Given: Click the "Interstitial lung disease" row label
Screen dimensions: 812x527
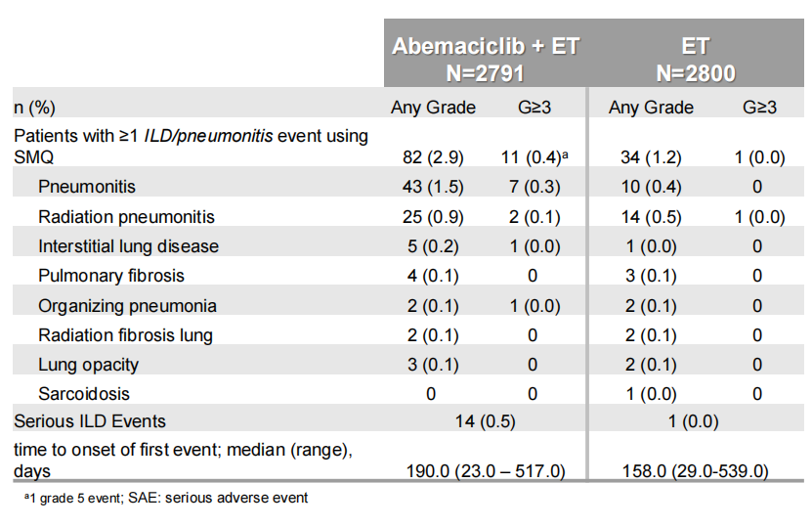Looking at the screenshot, I should point(128,245).
